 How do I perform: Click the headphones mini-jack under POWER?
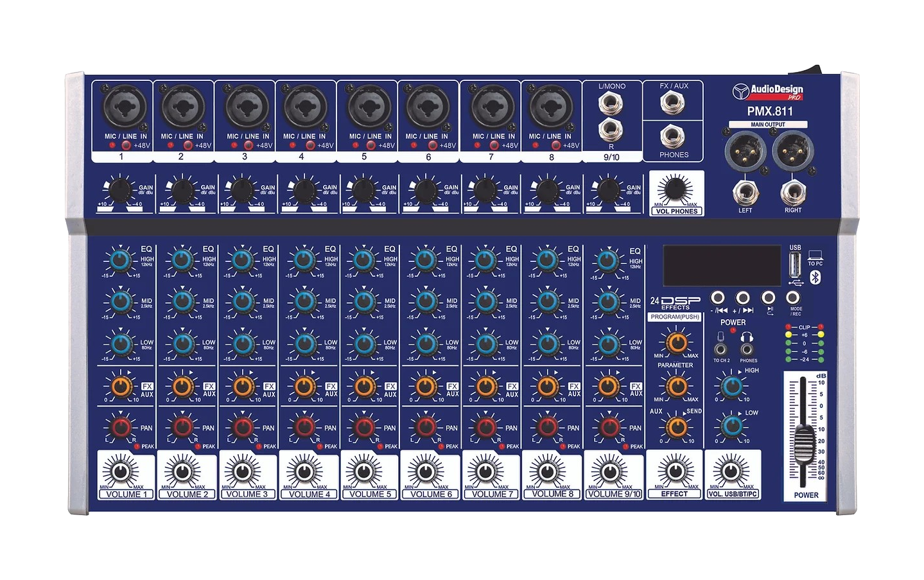coord(747,349)
